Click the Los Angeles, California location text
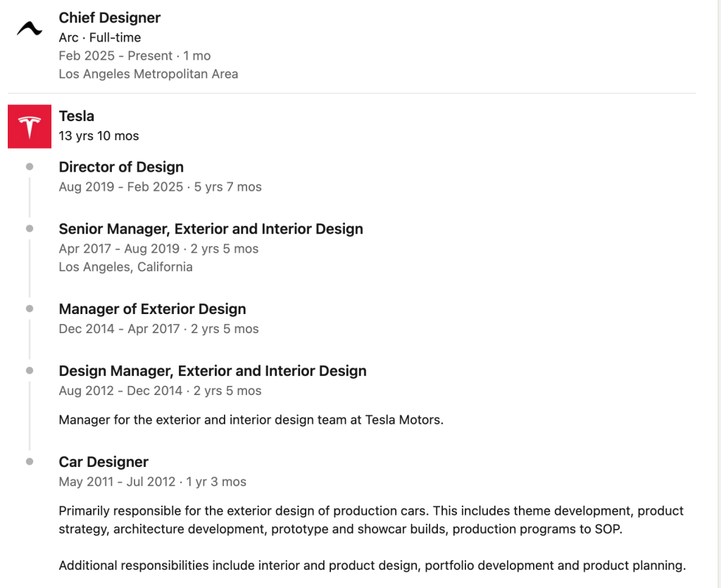The width and height of the screenshot is (721, 588). [125, 267]
